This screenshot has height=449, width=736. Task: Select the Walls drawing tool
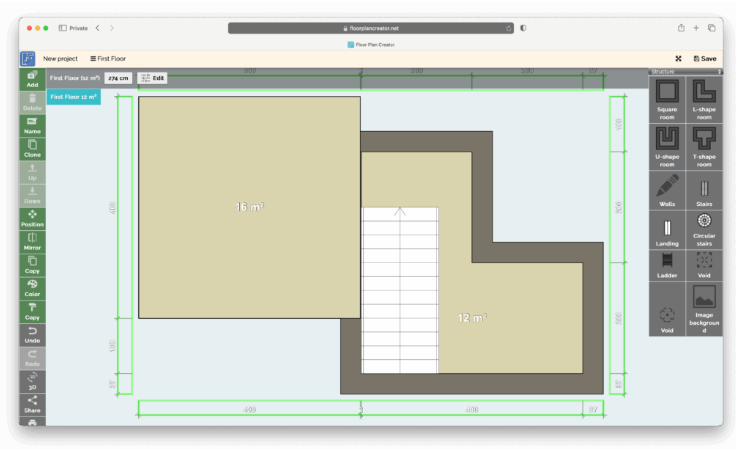tap(667, 190)
